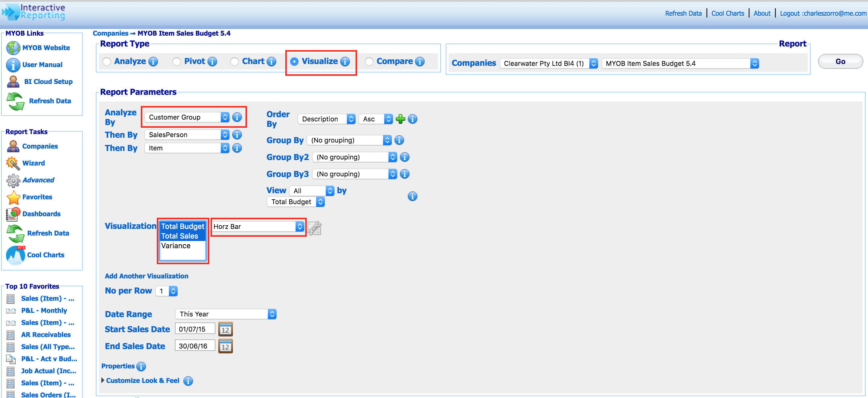Open the Start Sales Date calendar icon
This screenshot has height=398, width=868.
225,329
